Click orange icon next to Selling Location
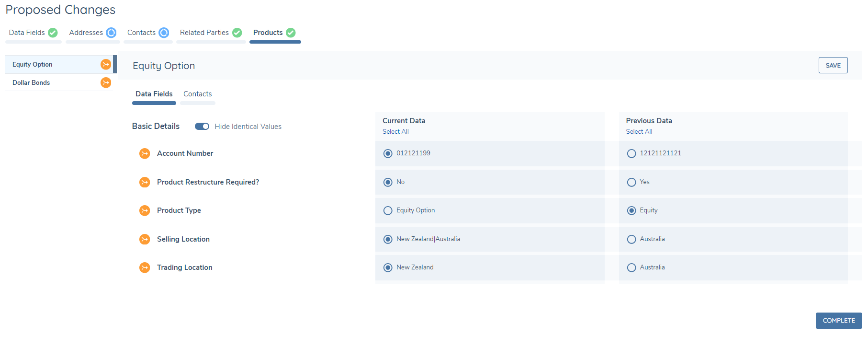 pos(145,239)
